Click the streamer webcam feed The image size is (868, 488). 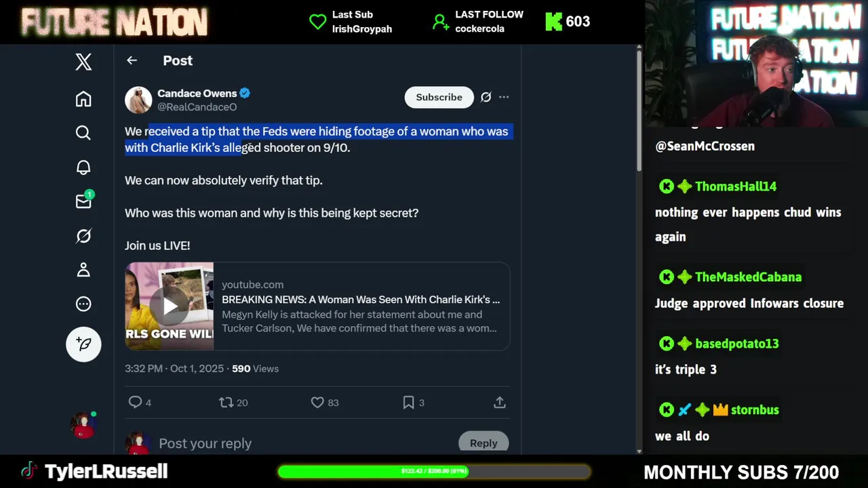tap(756, 63)
